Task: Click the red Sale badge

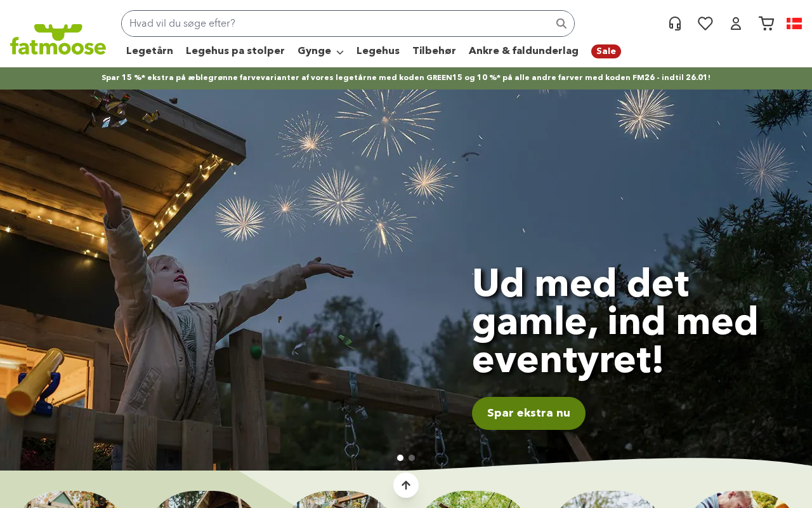Action: (x=606, y=51)
